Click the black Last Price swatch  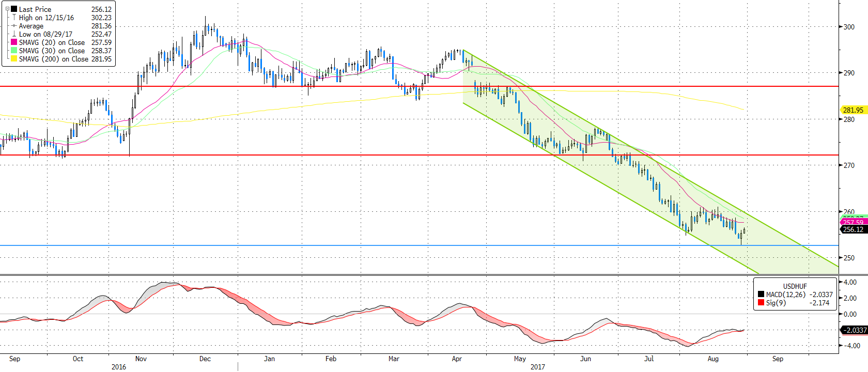(14, 9)
